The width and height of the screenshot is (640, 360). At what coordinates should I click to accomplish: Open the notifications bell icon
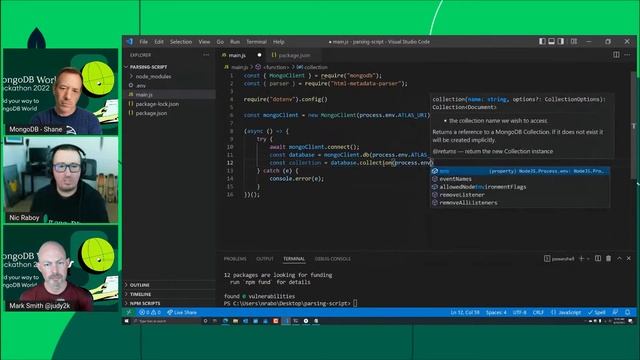(x=628, y=312)
